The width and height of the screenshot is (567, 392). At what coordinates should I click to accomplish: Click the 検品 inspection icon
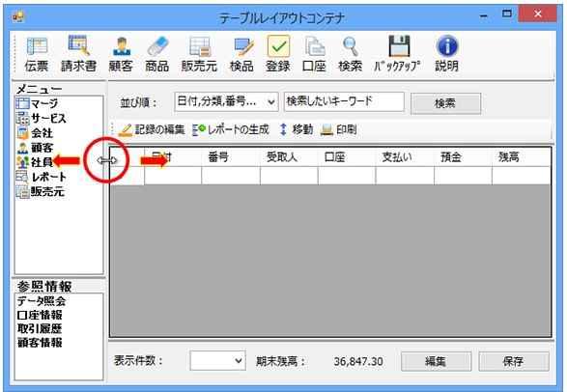point(241,54)
